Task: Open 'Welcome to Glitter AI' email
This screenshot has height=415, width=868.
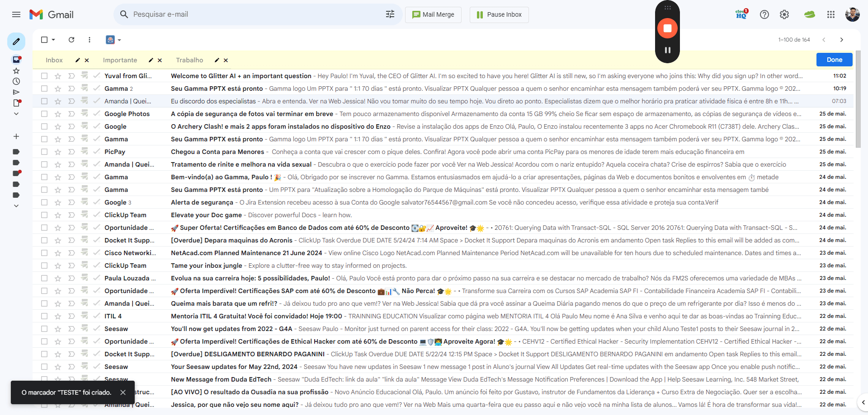Action: coord(443,76)
